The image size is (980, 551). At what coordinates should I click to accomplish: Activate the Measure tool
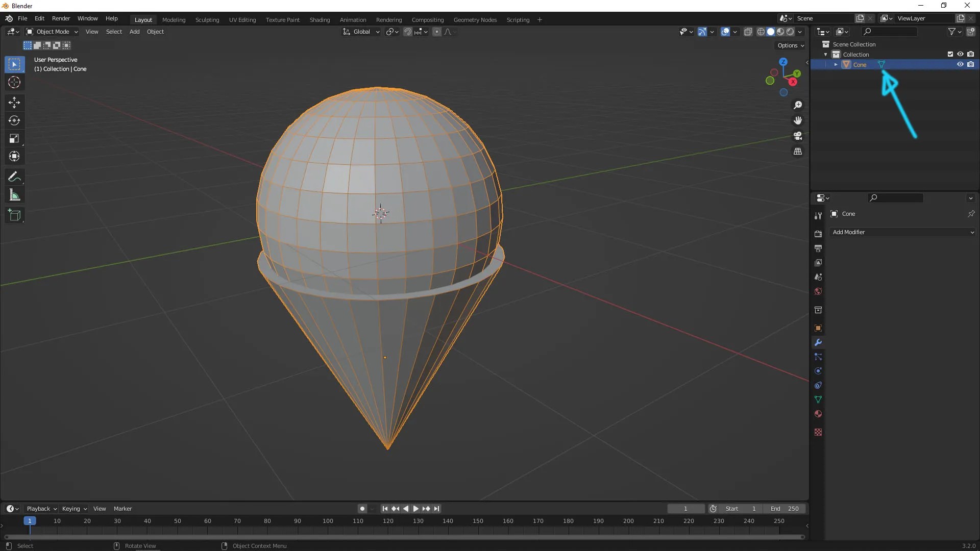coord(14,194)
